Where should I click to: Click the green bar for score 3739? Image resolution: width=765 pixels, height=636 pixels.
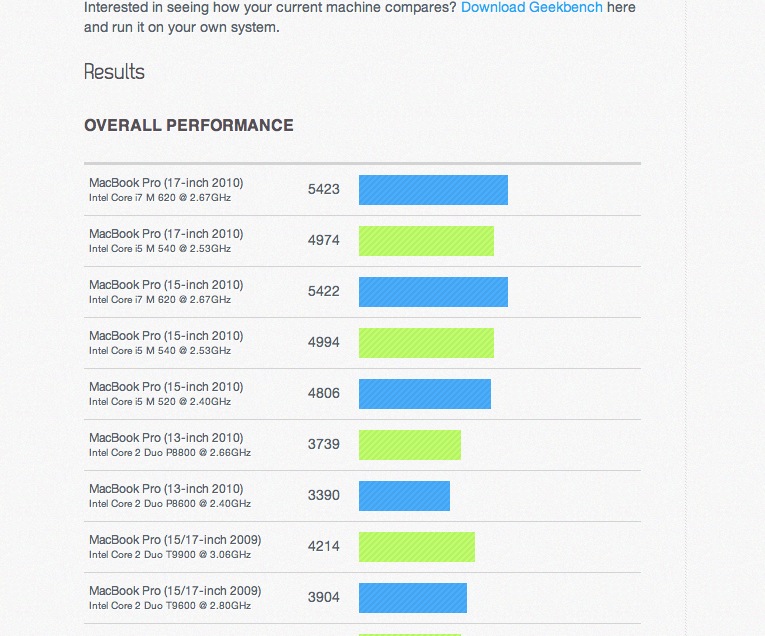[410, 445]
